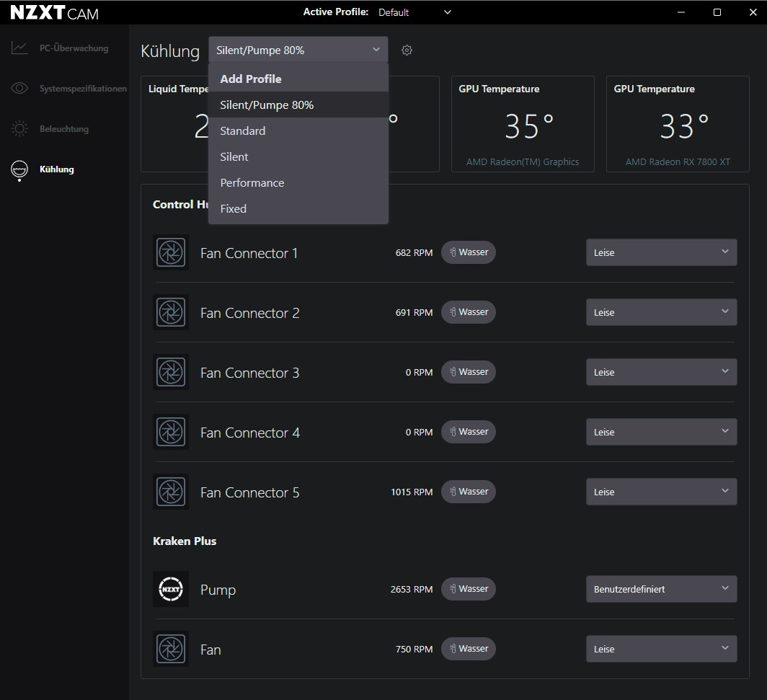Viewport: 767px width, 700px height.
Task: Click Wasser source button for Fan Connector 1
Action: (469, 252)
